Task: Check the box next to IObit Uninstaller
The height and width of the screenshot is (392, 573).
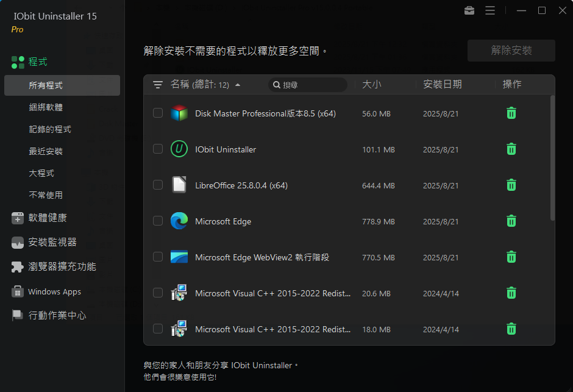Action: [x=158, y=149]
